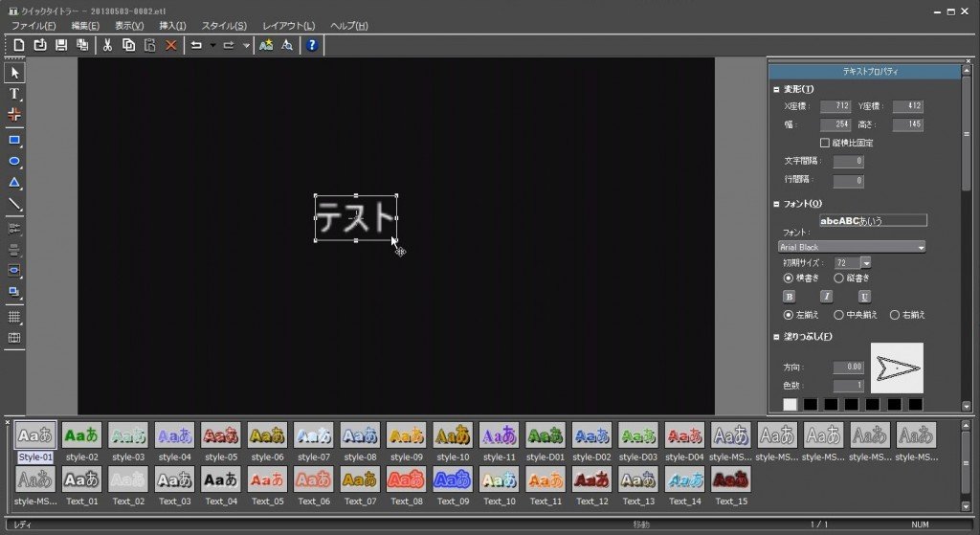
Task: Click the Save As icon
Action: (82, 45)
